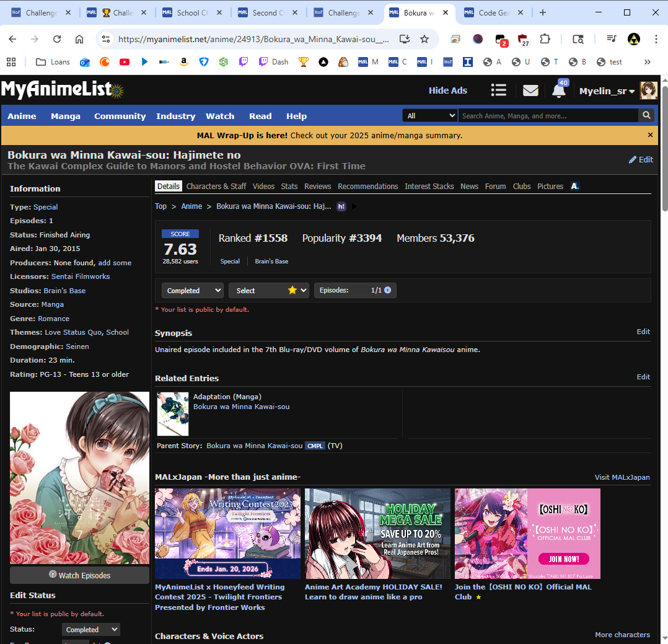Open the Oshi no Ko MAL Club banner image
668x644 pixels.
(x=527, y=534)
